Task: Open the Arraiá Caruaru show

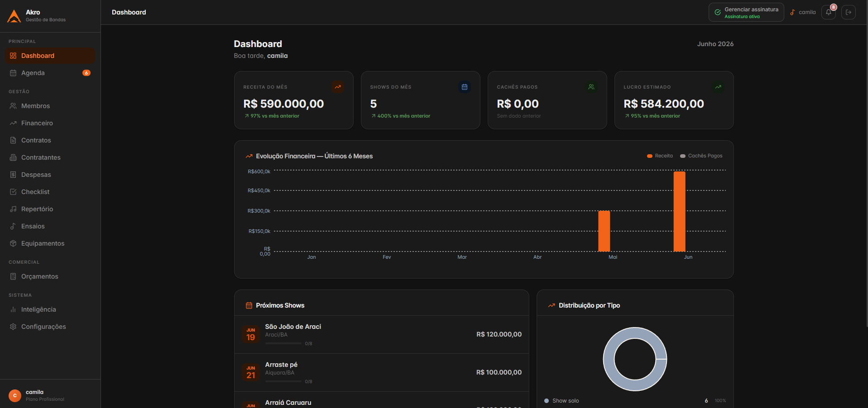Action: point(381,400)
